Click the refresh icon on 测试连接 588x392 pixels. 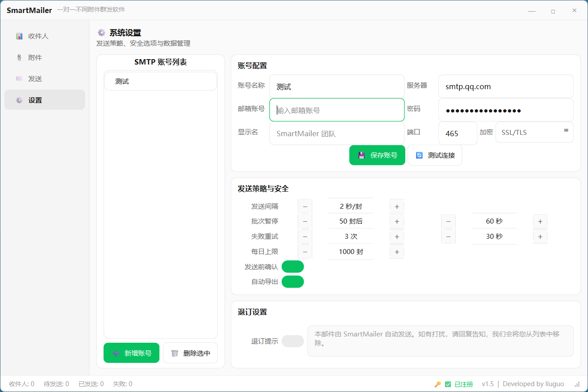pyautogui.click(x=419, y=155)
